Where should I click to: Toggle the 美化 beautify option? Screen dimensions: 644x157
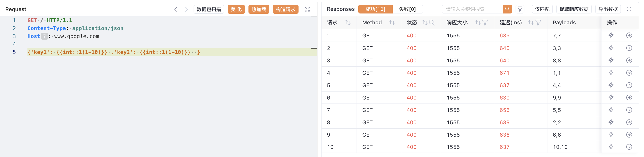click(236, 9)
